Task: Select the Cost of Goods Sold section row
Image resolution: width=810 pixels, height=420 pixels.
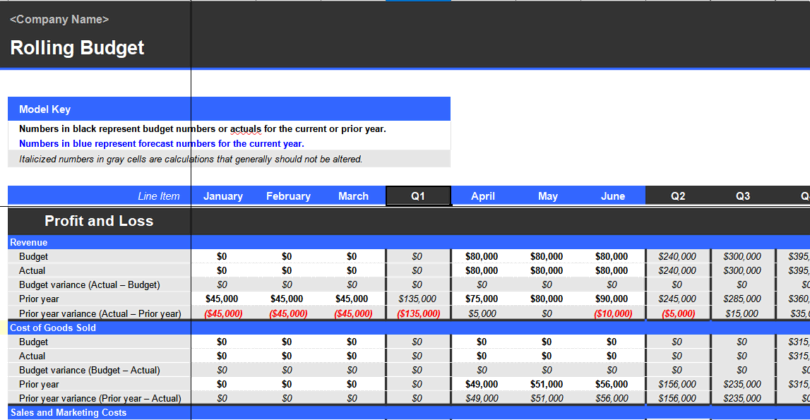Action: [409, 328]
